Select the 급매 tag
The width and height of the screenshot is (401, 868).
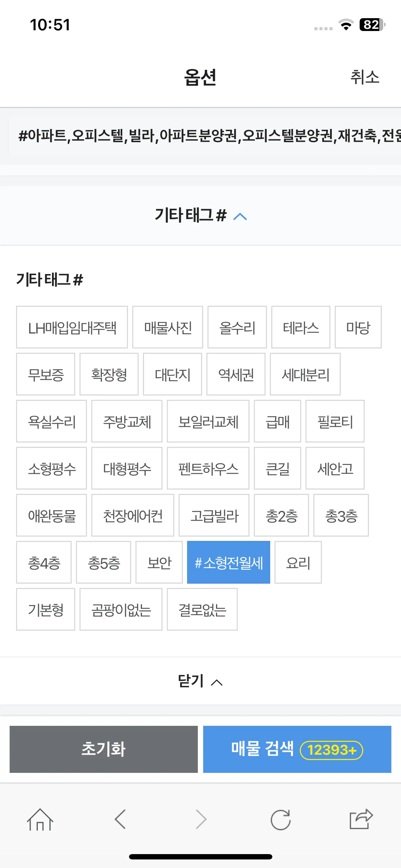(277, 421)
